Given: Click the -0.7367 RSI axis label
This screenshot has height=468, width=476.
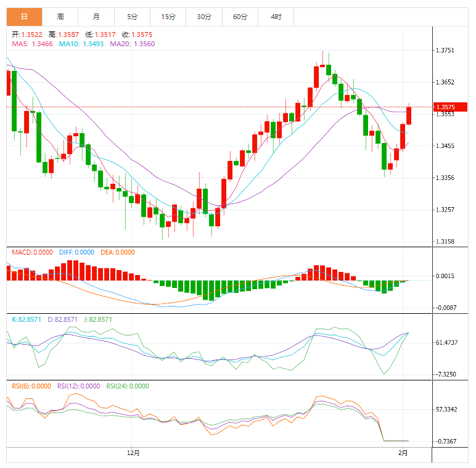Looking at the screenshot, I should (446, 441).
